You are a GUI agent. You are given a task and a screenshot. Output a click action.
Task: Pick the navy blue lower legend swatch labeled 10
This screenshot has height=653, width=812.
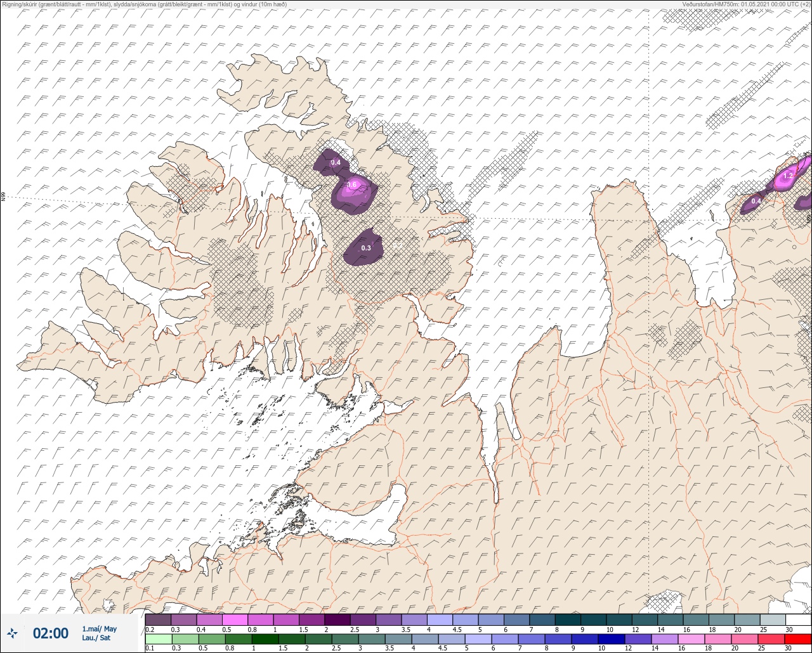click(612, 639)
